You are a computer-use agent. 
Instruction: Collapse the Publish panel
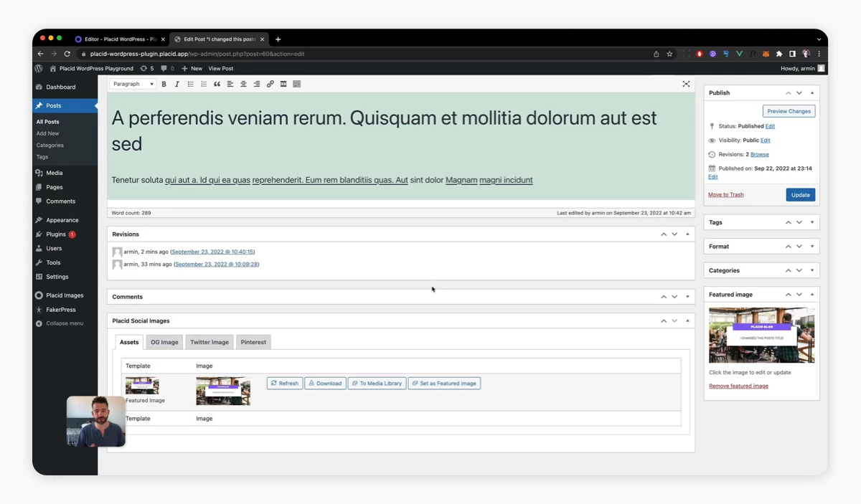click(x=812, y=92)
